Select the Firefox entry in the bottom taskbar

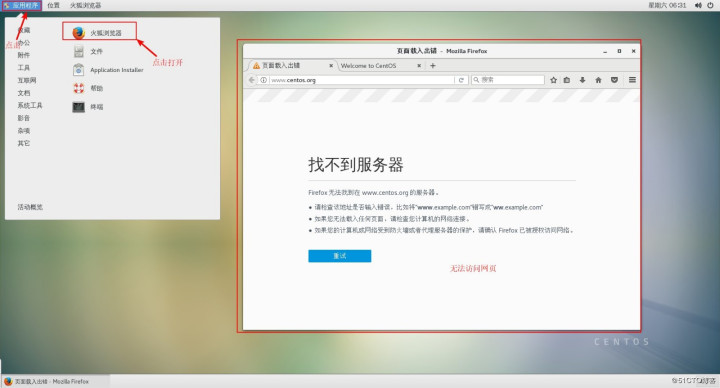(55, 382)
